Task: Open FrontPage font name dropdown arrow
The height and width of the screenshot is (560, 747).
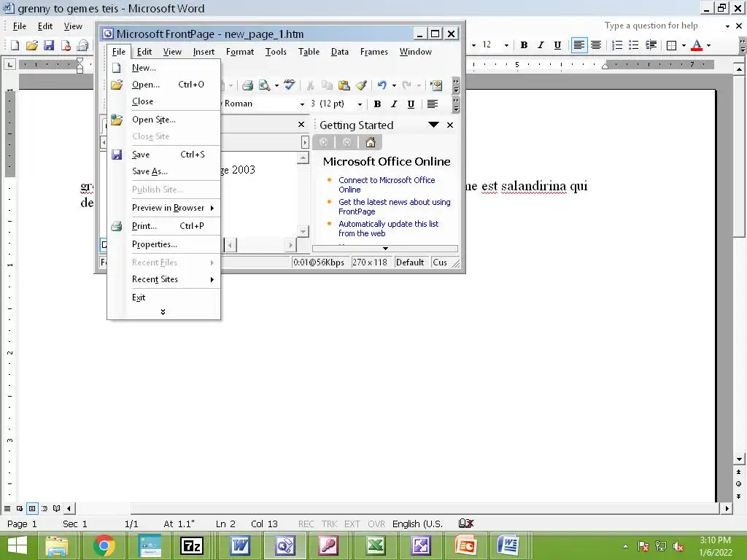Action: click(x=302, y=104)
